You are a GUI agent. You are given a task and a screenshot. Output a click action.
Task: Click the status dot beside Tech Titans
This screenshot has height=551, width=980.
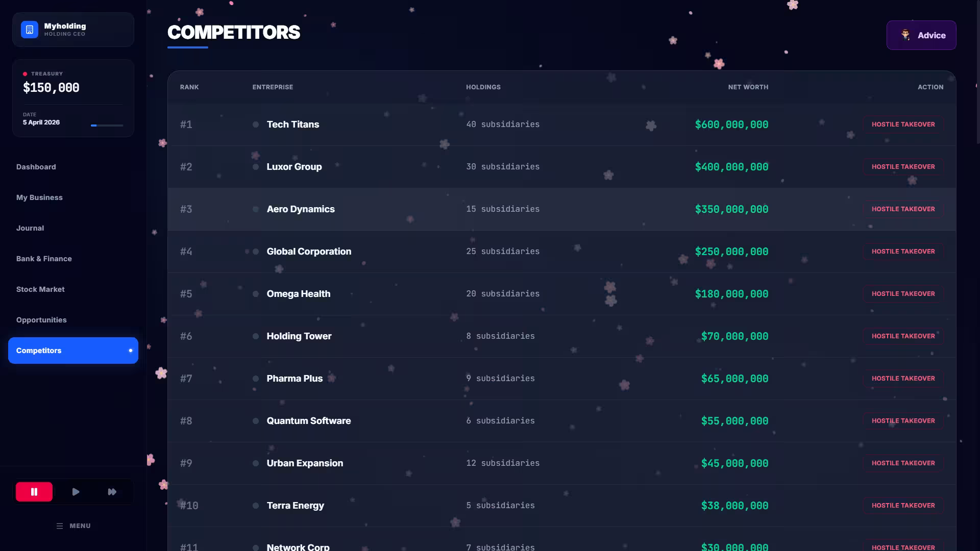click(256, 124)
